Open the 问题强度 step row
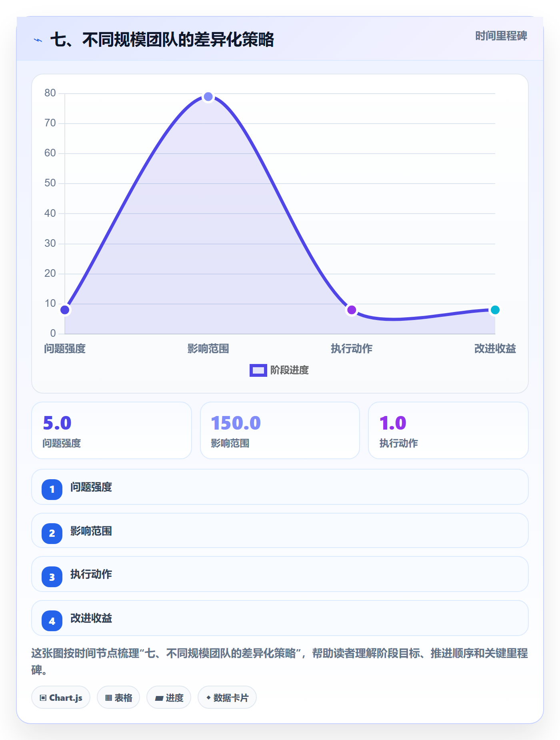This screenshot has height=740, width=560. (x=280, y=487)
